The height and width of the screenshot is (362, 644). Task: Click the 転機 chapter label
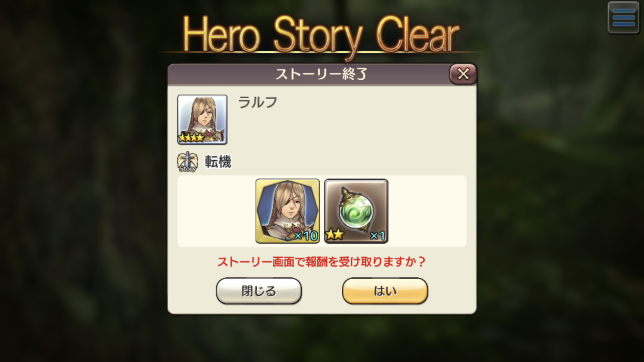tap(218, 162)
